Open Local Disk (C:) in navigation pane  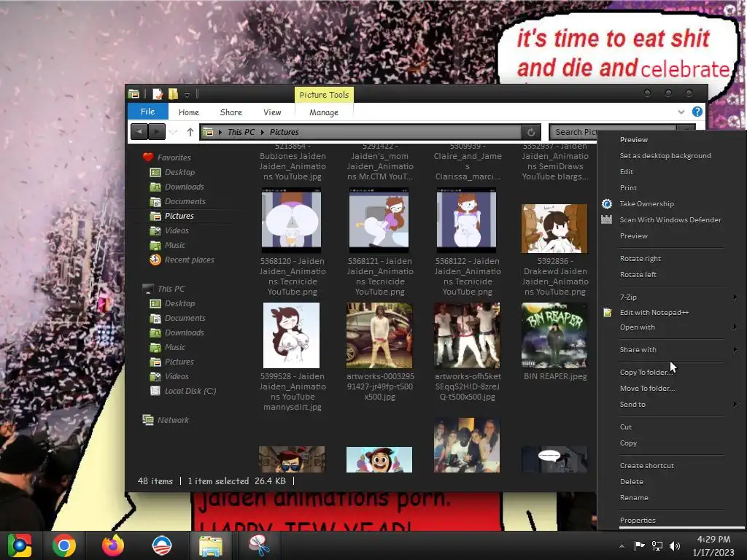[x=190, y=391]
